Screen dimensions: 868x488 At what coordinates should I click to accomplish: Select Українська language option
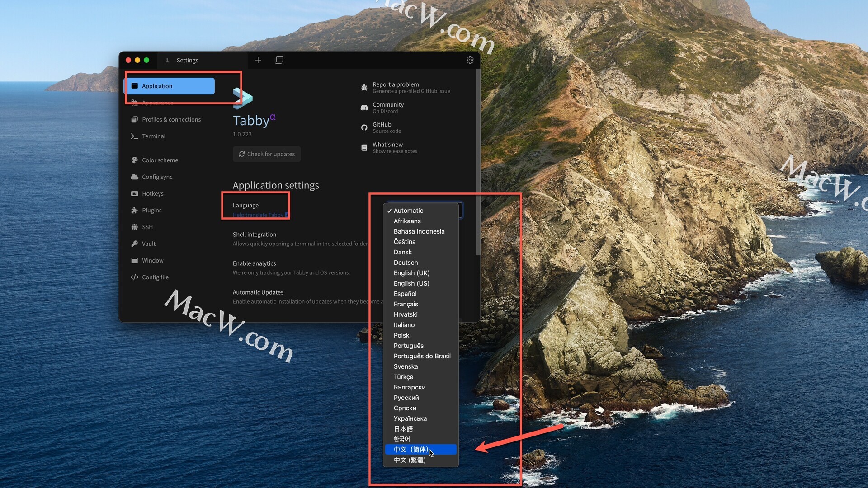420,418
